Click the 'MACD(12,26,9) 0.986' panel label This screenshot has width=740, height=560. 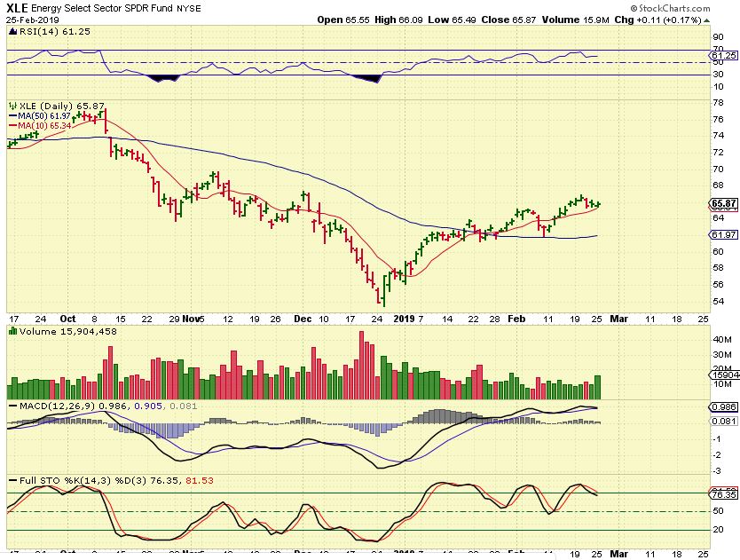coord(75,406)
